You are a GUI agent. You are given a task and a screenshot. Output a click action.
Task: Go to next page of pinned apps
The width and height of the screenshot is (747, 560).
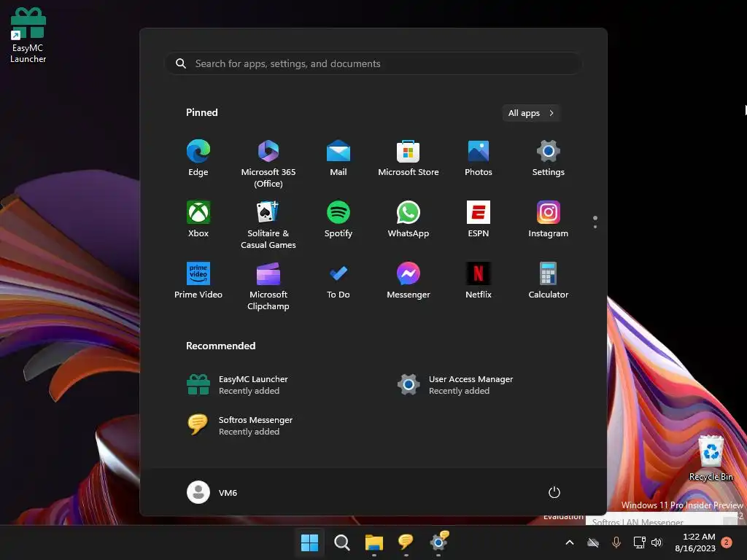(x=595, y=226)
